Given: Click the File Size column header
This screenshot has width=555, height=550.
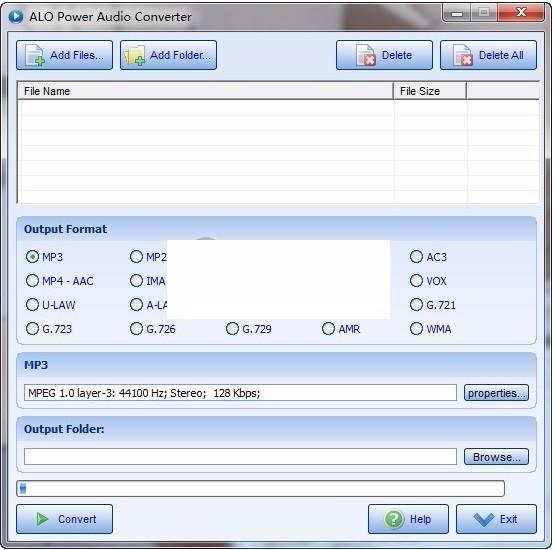Looking at the screenshot, I should [430, 91].
